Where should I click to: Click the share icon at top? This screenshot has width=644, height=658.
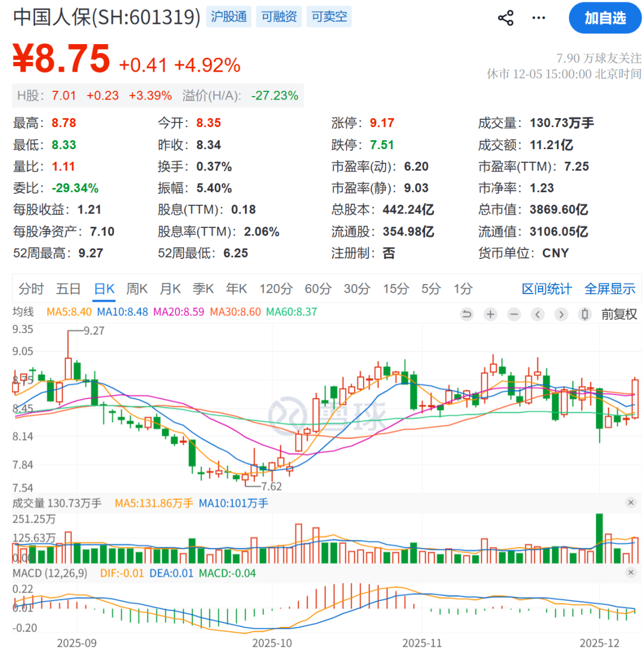(506, 18)
